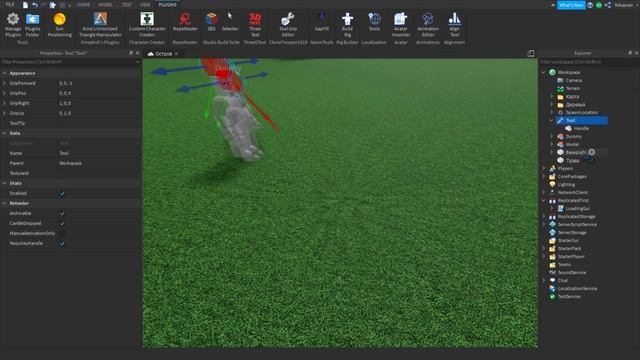The image size is (640, 360).
Task: Open the FILE menu
Action: (x=10, y=4)
